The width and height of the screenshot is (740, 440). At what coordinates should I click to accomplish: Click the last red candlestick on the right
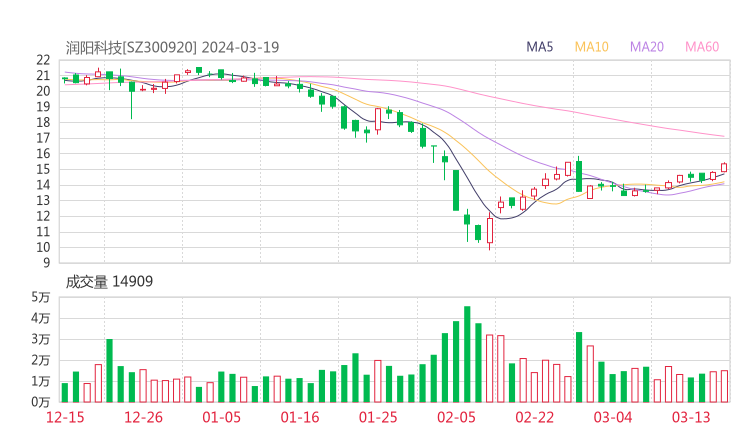(x=724, y=167)
